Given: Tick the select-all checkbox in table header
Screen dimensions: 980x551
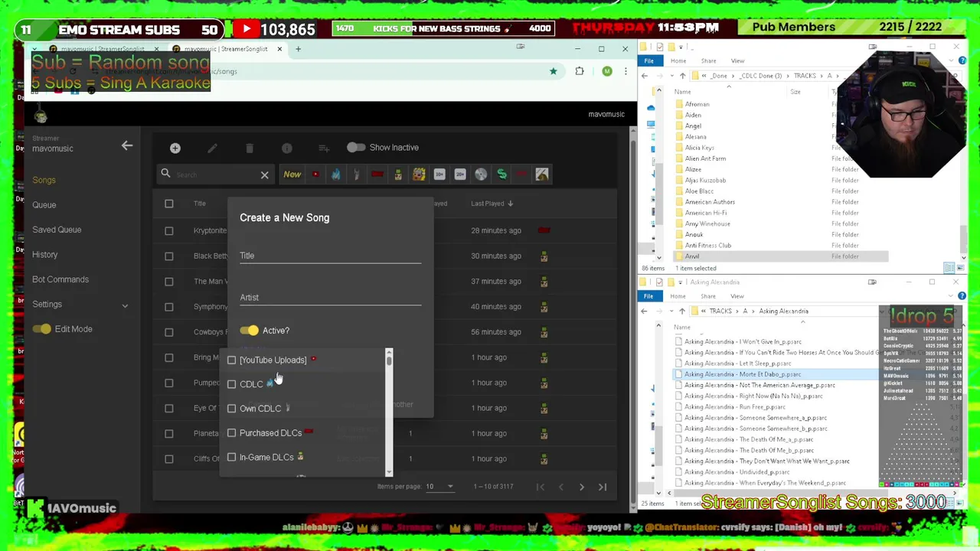Looking at the screenshot, I should coord(169,204).
